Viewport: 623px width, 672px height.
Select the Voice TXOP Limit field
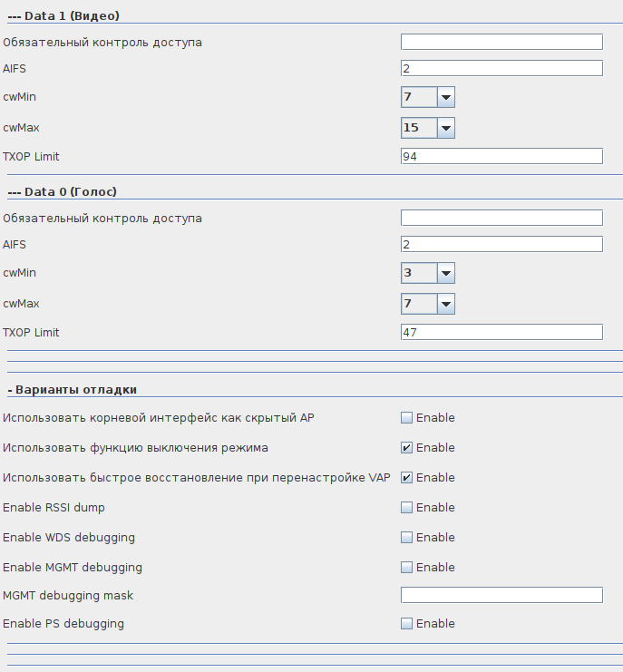501,333
